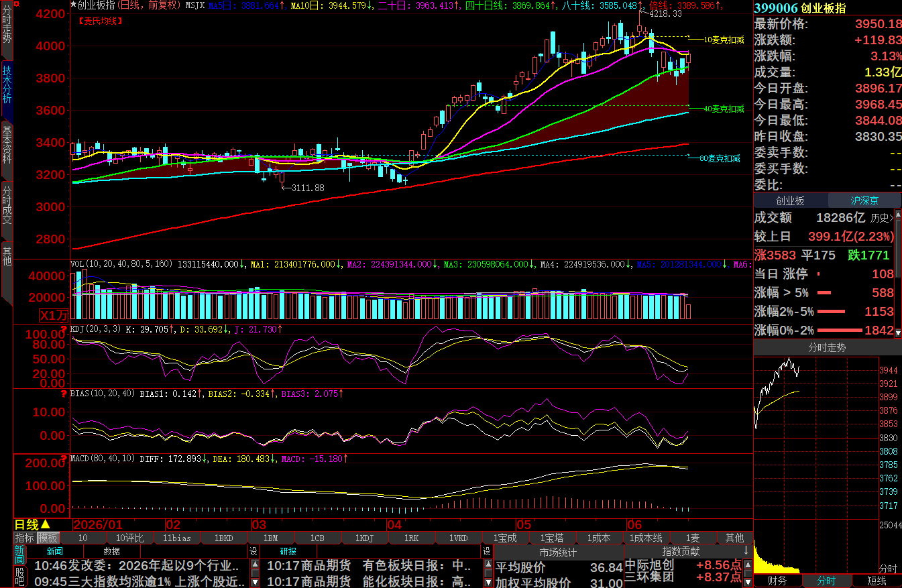
Task: Choose template 10
Action: click(x=82, y=538)
